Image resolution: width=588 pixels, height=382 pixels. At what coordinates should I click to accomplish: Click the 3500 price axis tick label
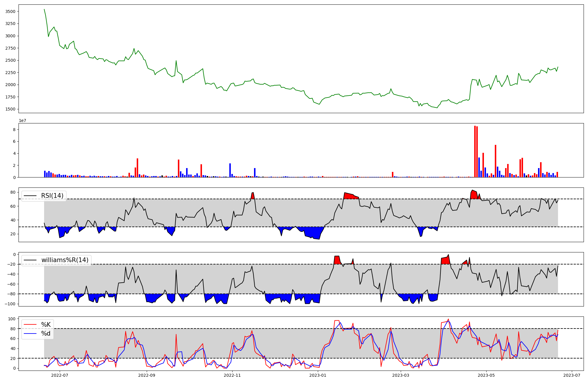10,11
